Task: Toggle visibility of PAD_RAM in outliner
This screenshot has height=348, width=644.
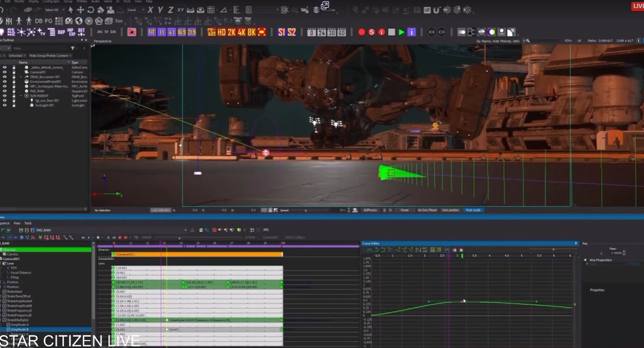Action: (x=4, y=91)
